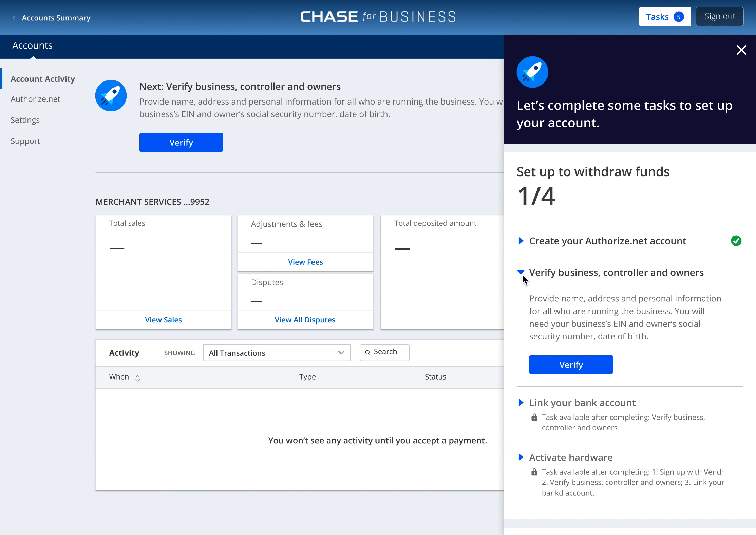Close the tasks side panel
Screen dimensions: 756x535
coord(741,50)
